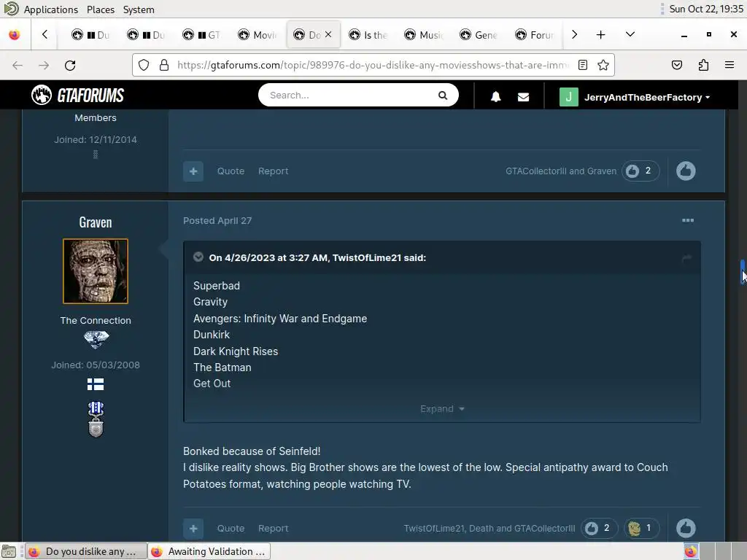Click JerryAndTheBeerFactory green avatar icon
747x560 pixels.
coord(568,97)
